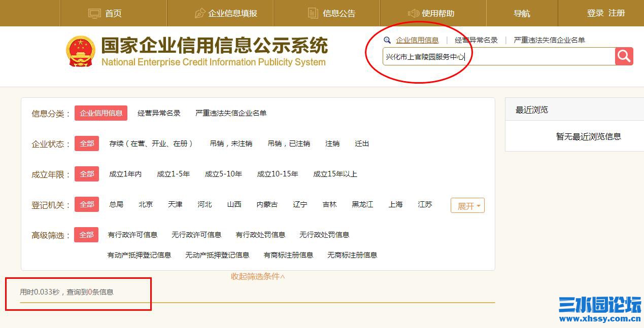Viewport: 644px width, 328px height.
Task: Filter by 成立15年以上
Action: (x=335, y=174)
